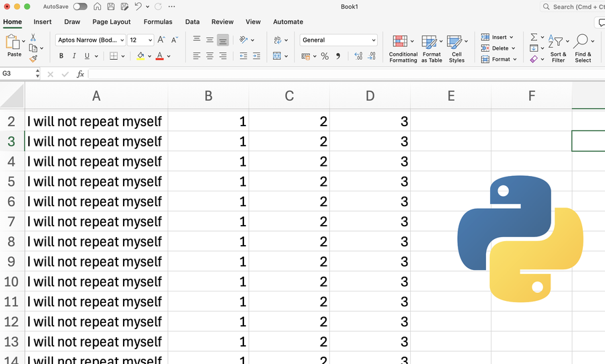
Task: Click the AutoSum sigma icon
Action: click(x=534, y=37)
